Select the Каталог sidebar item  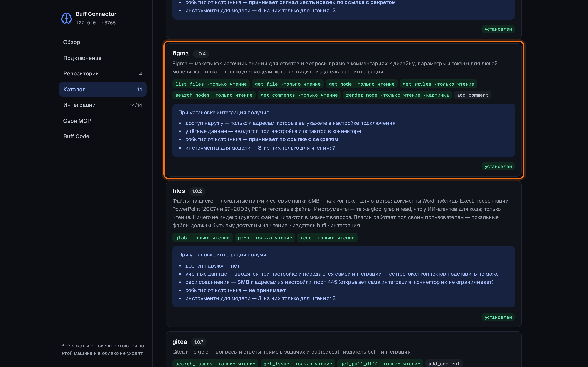(x=102, y=89)
